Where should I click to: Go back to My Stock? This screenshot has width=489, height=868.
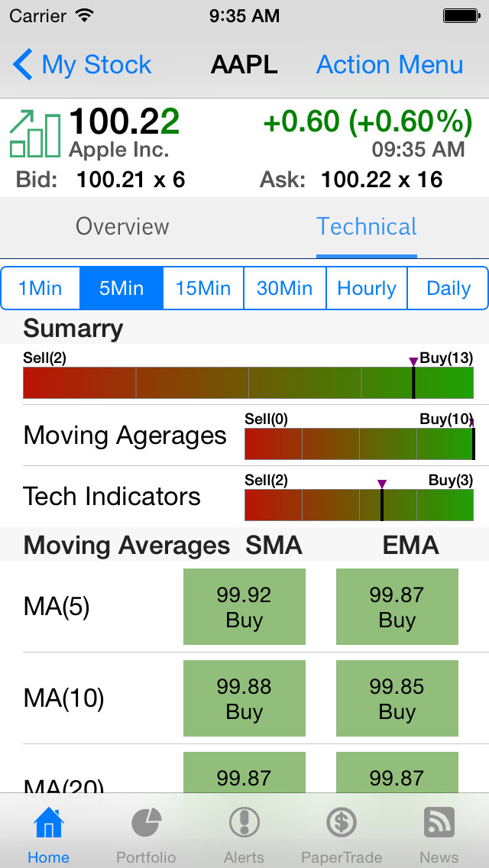[x=96, y=65]
